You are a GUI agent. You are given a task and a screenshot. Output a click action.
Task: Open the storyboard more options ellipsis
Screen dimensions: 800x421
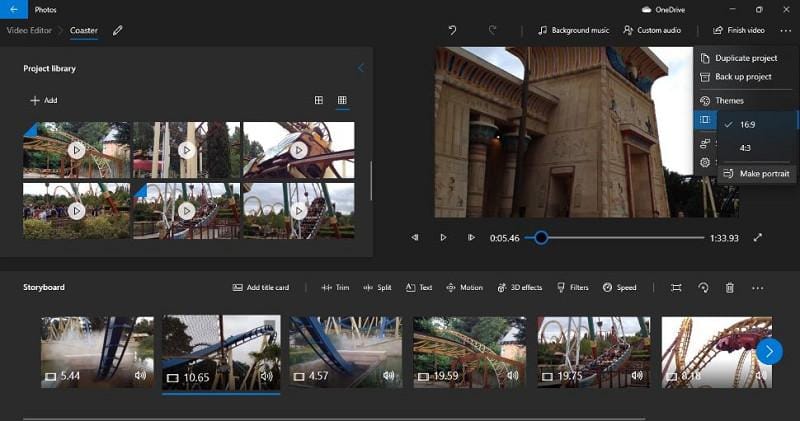click(x=757, y=288)
